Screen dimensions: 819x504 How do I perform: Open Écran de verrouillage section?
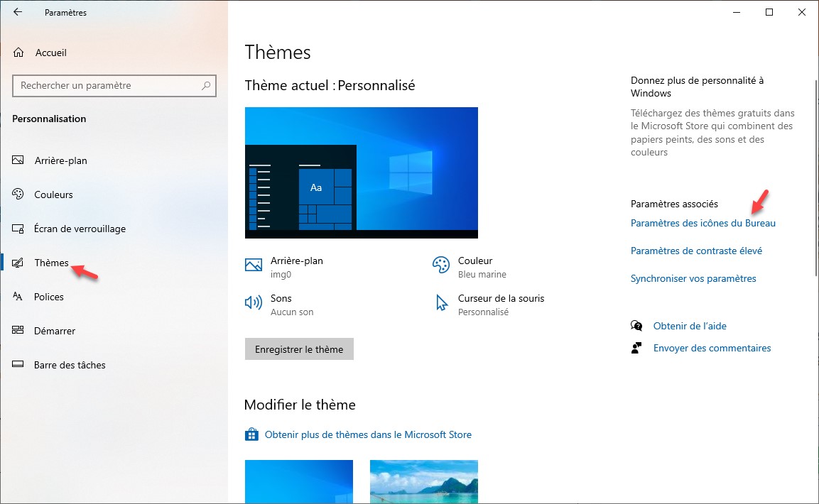[80, 229]
